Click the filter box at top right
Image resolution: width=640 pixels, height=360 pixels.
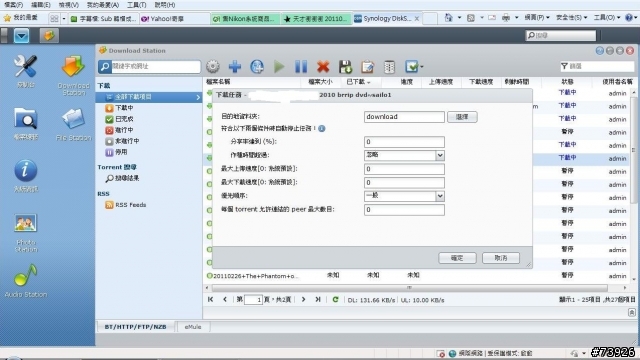[597, 66]
